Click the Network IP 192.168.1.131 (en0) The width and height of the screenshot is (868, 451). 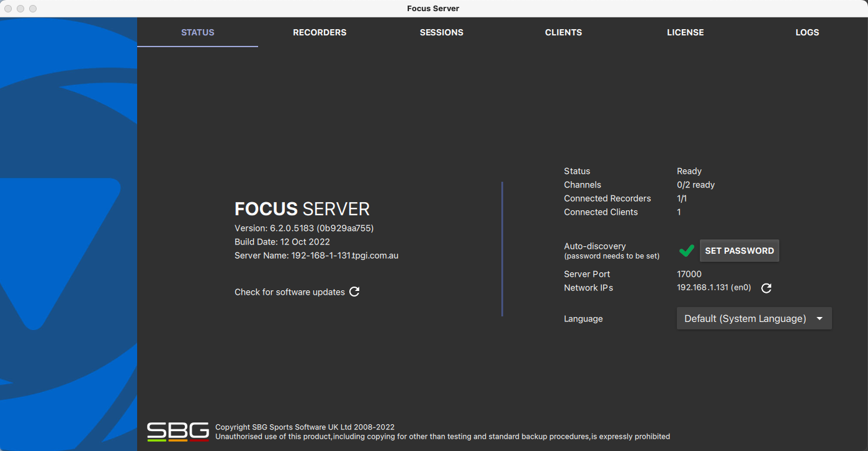714,288
